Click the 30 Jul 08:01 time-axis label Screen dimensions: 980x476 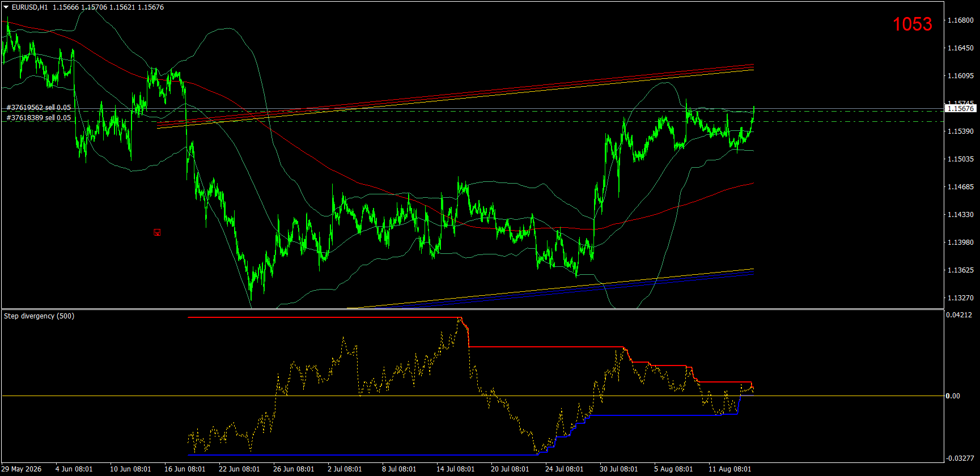tap(618, 469)
